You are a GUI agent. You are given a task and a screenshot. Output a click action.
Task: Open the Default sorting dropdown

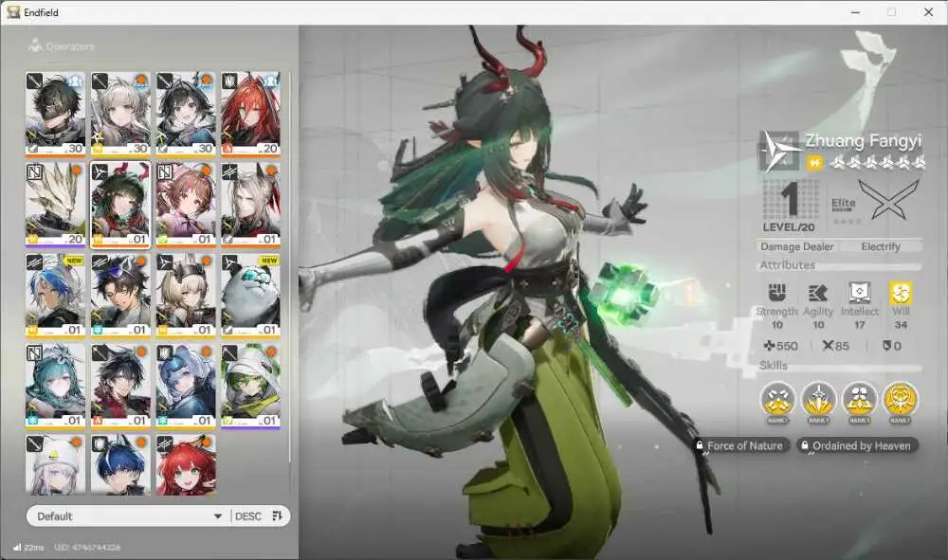coord(128,515)
